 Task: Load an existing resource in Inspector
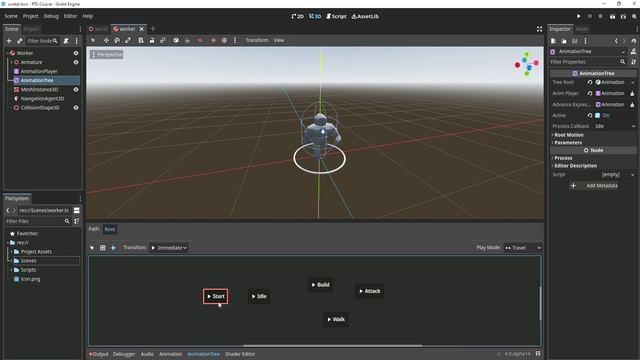coord(564,41)
